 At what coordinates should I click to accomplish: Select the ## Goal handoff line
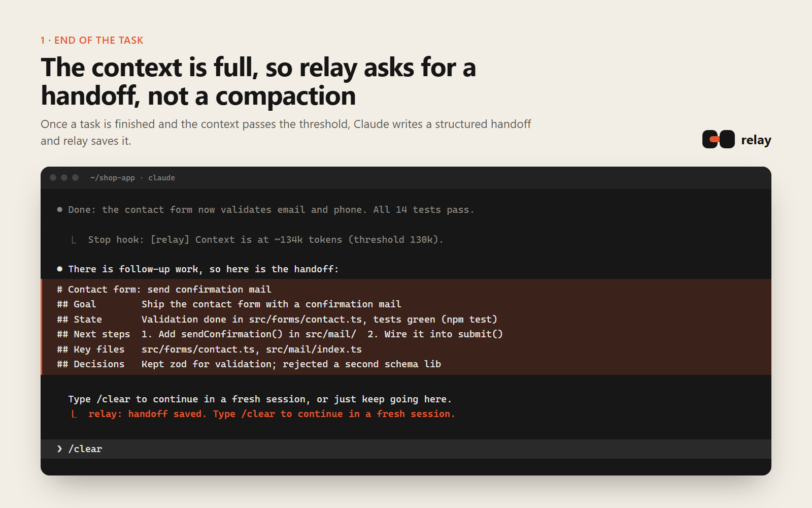[x=229, y=304]
